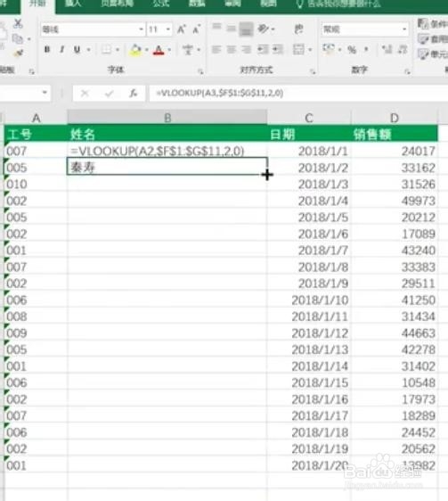
Task: Expand font color dropdown arrow
Action: click(169, 50)
